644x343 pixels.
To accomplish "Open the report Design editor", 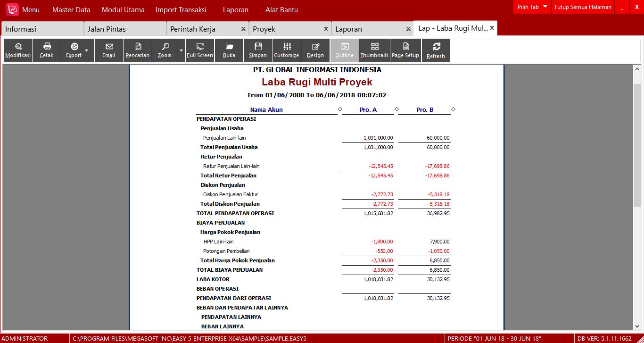I will tap(315, 50).
